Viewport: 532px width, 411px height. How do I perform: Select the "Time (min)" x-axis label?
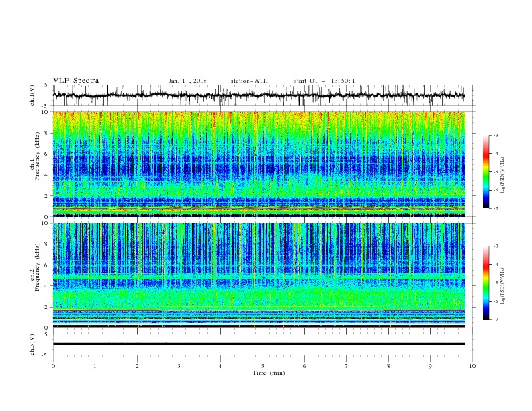click(x=269, y=373)
